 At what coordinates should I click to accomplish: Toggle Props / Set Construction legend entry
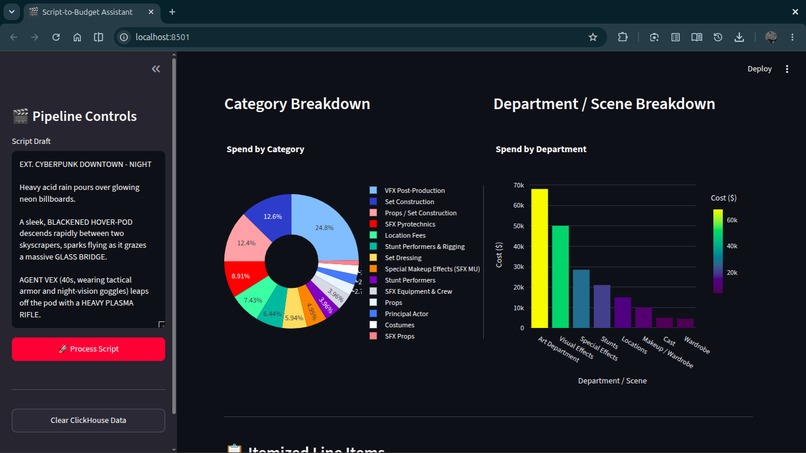[413, 213]
